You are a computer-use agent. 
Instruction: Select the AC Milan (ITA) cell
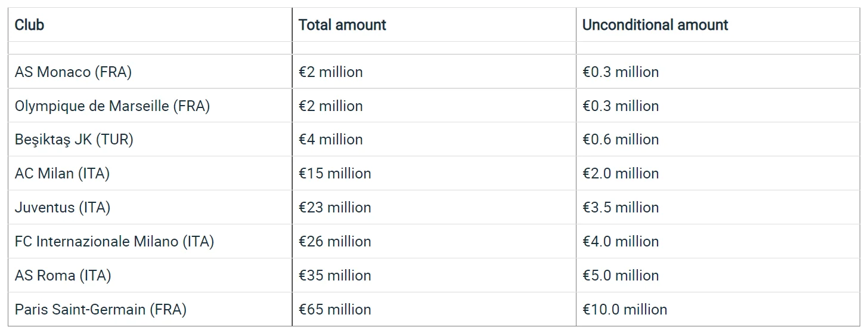pyautogui.click(x=63, y=174)
